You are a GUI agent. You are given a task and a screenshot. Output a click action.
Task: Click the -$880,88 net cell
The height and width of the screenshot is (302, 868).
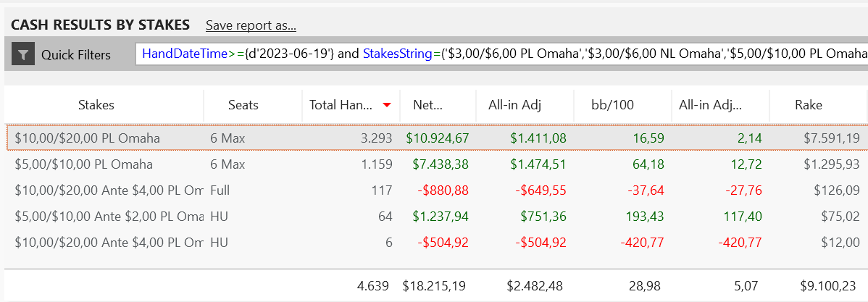coord(442,190)
